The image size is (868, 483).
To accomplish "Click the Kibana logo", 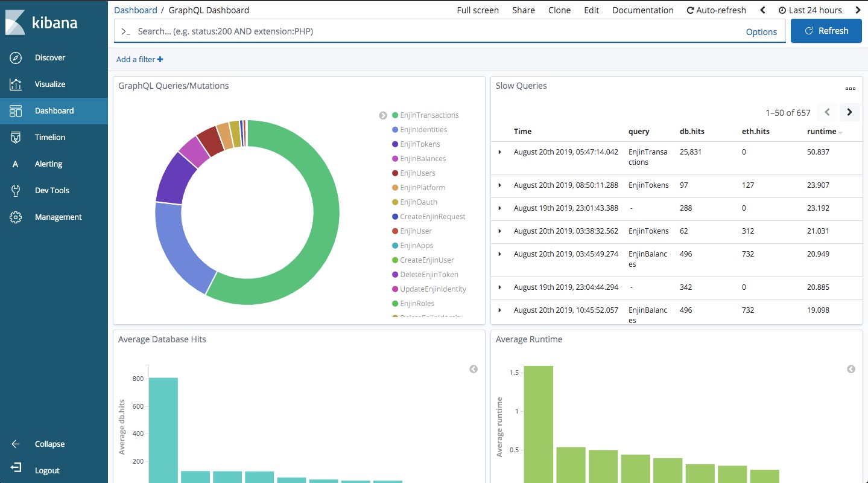I will tap(41, 22).
